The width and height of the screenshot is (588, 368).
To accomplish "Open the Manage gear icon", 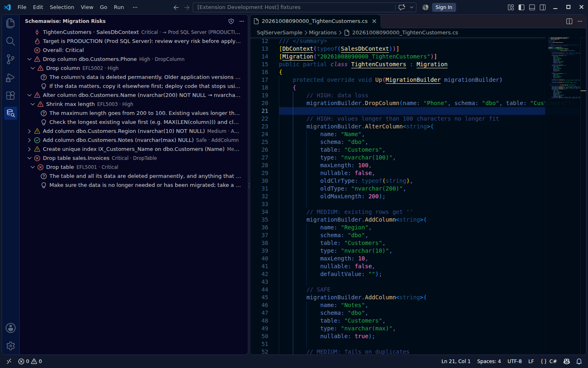I will 11,346.
